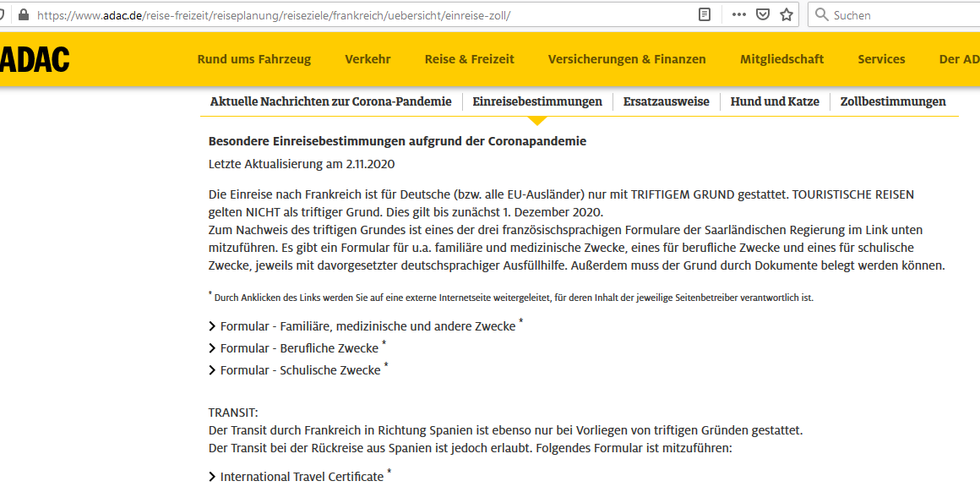Click the padlock site security icon
Viewport: 980px width, 492px height.
click(23, 15)
